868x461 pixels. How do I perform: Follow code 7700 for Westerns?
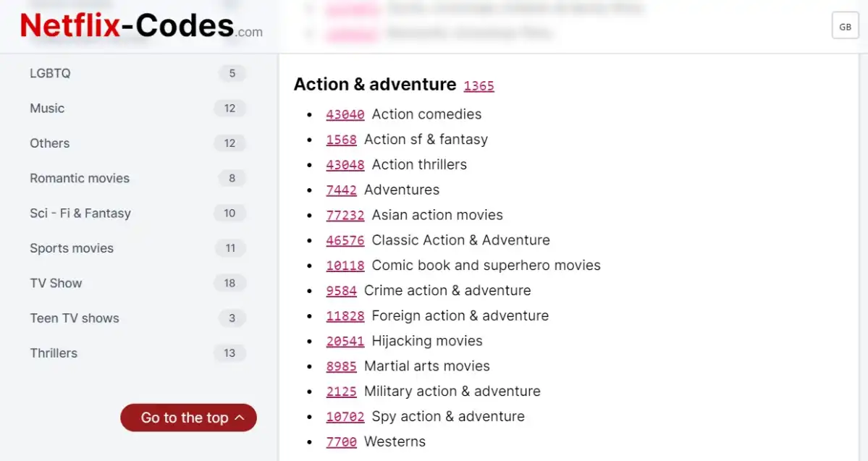coord(341,442)
